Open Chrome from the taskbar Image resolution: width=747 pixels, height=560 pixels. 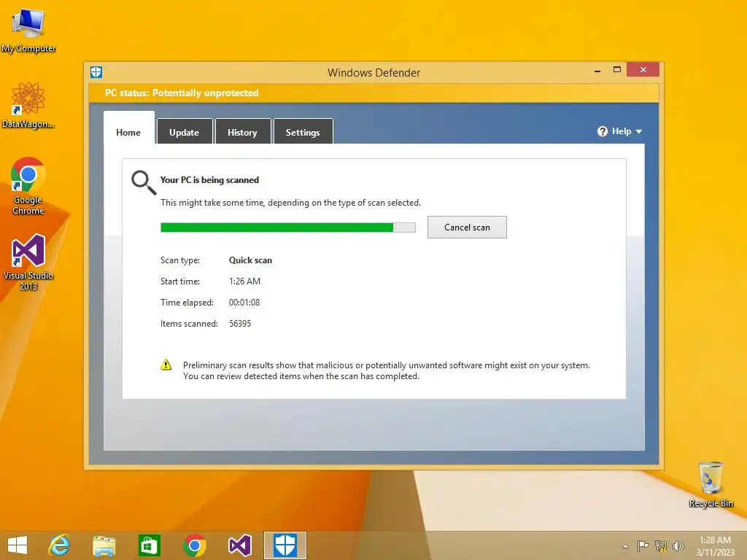(x=194, y=545)
